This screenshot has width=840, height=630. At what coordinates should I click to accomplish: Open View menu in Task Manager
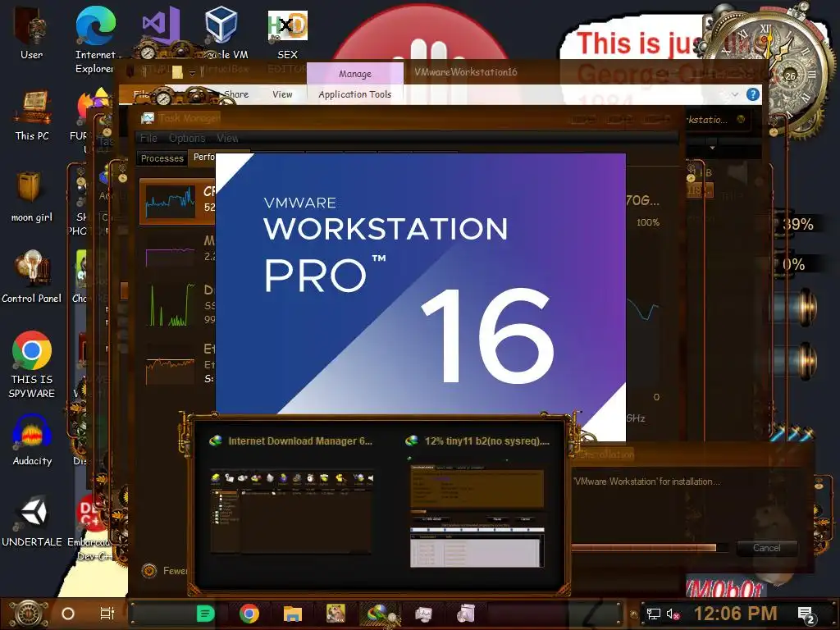click(227, 138)
